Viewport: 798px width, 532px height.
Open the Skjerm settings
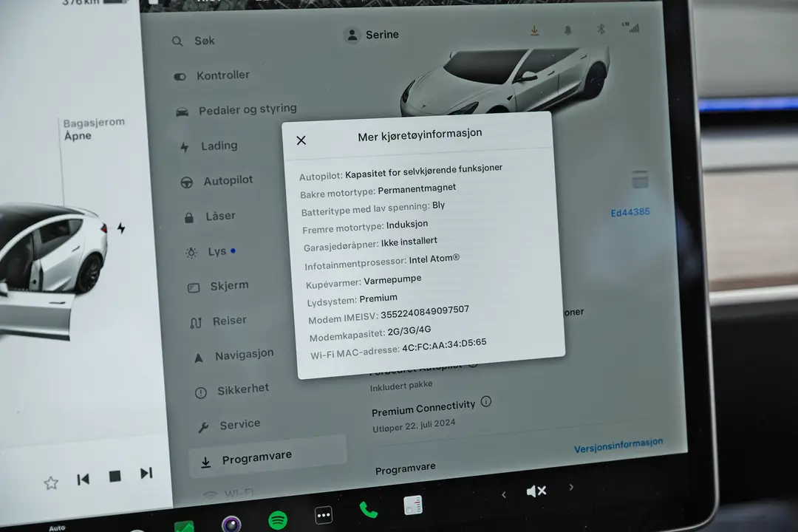(x=218, y=286)
